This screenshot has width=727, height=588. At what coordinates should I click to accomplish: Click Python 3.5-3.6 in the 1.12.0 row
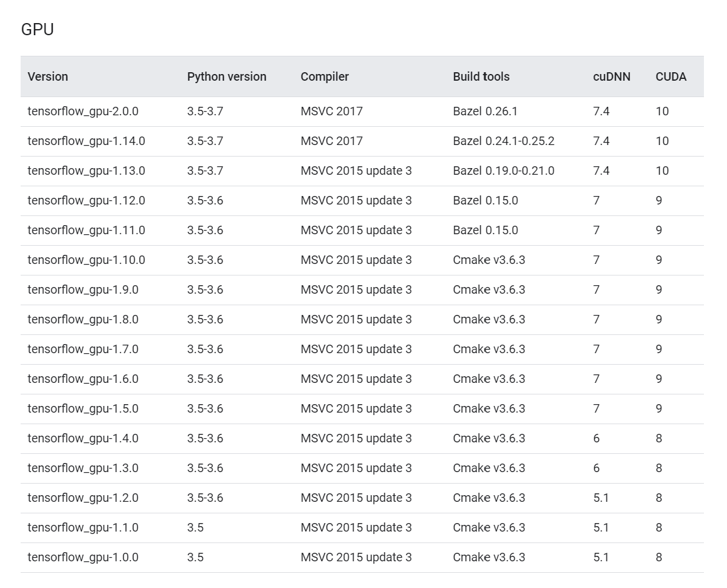click(x=205, y=200)
